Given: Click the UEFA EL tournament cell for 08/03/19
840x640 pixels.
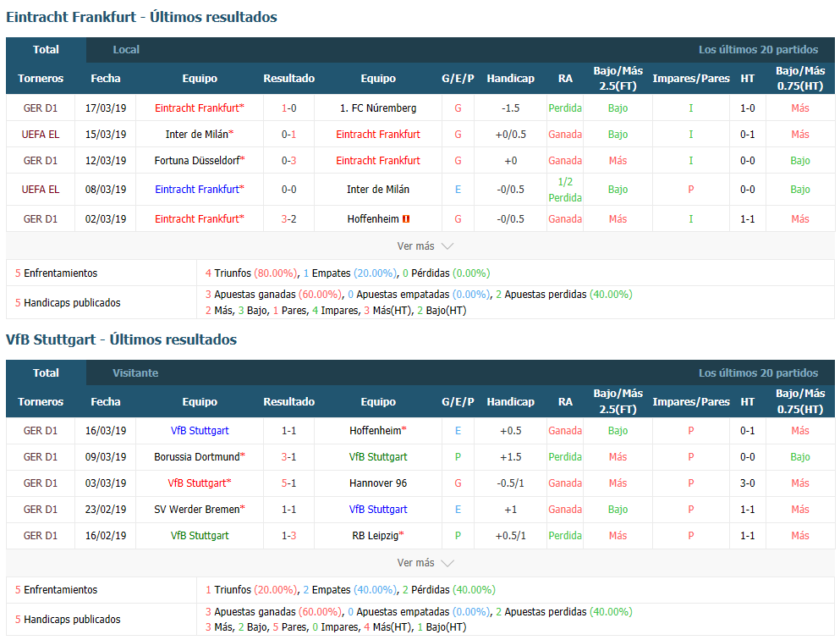Looking at the screenshot, I should click(x=40, y=190).
